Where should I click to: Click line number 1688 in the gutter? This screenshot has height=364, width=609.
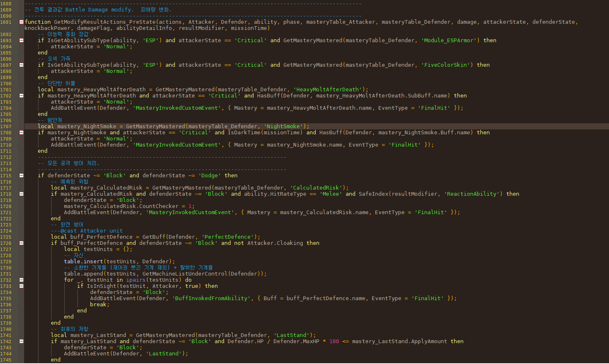[x=6, y=4]
